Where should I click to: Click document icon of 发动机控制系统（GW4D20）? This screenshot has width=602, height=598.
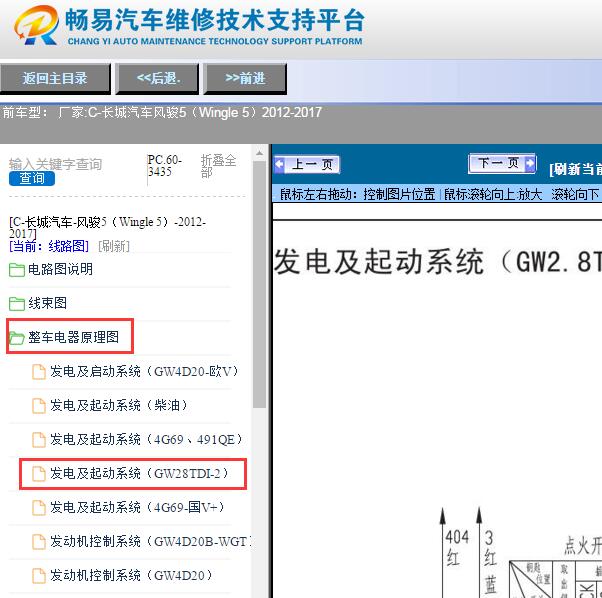(x=38, y=576)
